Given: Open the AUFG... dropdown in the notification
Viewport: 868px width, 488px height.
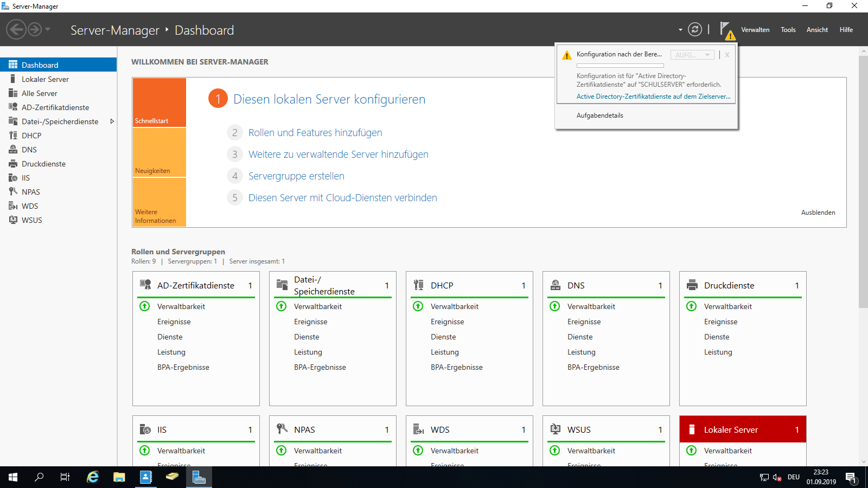Looking at the screenshot, I should (692, 55).
